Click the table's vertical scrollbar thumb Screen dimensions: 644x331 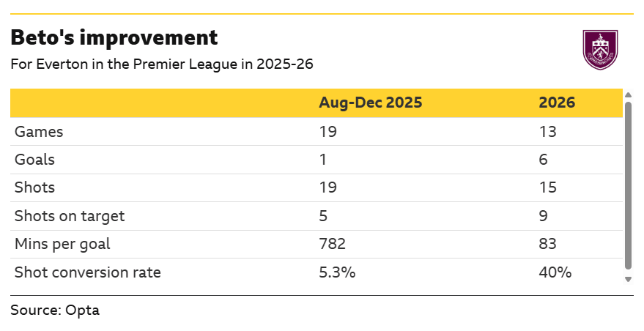[x=628, y=186]
